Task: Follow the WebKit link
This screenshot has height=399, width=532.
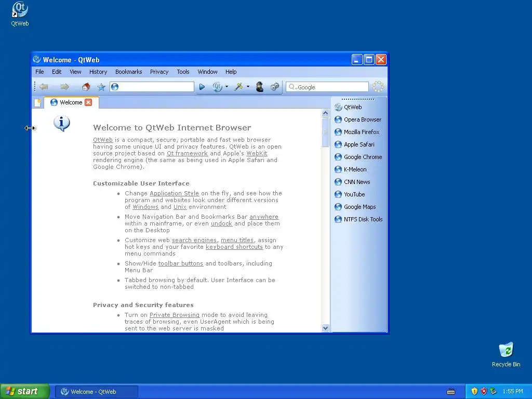Action: pos(257,153)
